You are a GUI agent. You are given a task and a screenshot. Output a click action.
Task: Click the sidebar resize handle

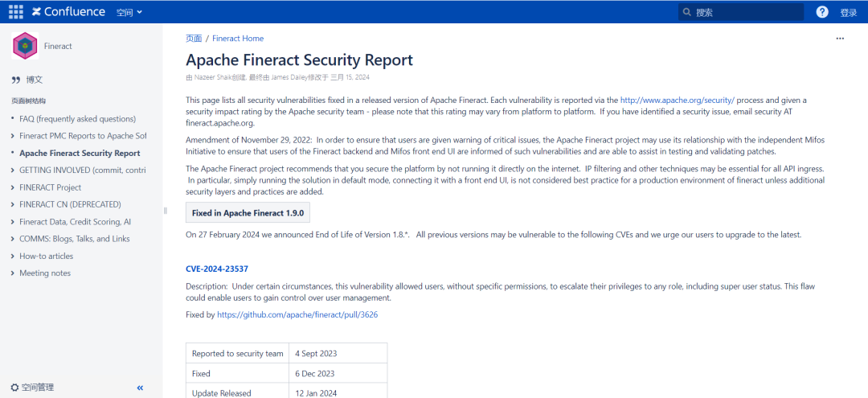[x=165, y=211]
